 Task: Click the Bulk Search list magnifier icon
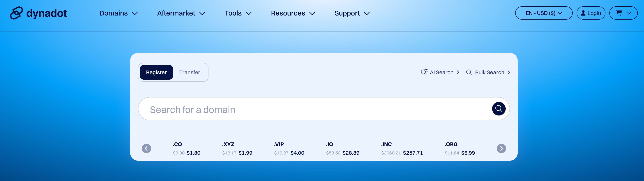click(469, 72)
